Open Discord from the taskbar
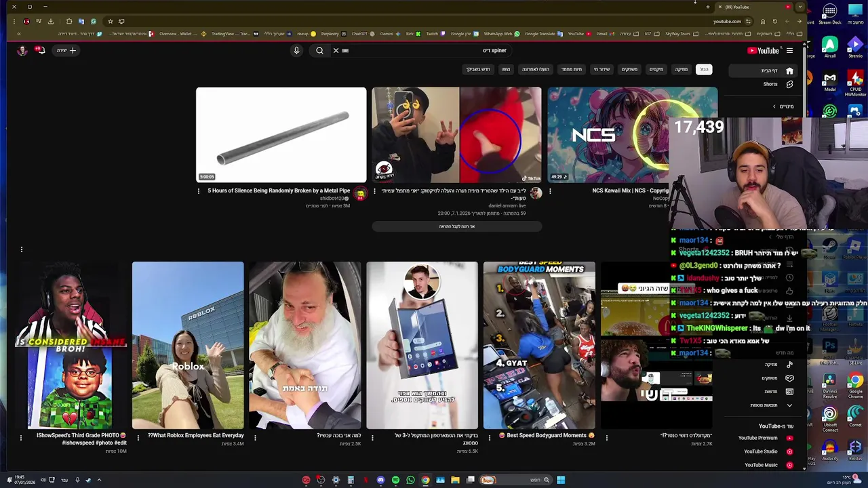This screenshot has height=488, width=868. click(380, 480)
